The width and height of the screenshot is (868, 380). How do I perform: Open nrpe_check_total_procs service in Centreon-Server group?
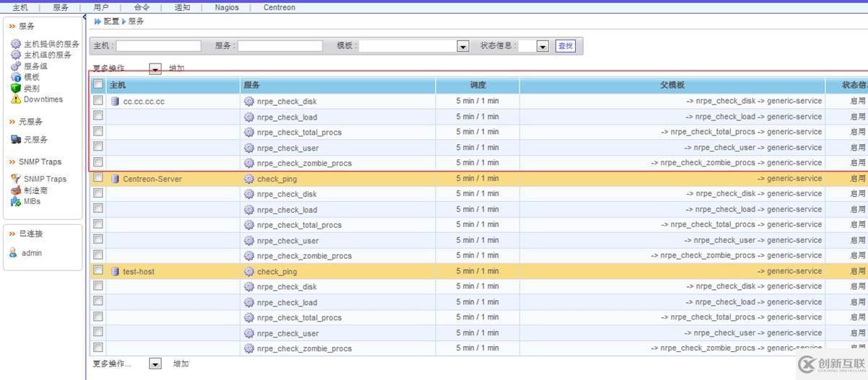pos(299,225)
